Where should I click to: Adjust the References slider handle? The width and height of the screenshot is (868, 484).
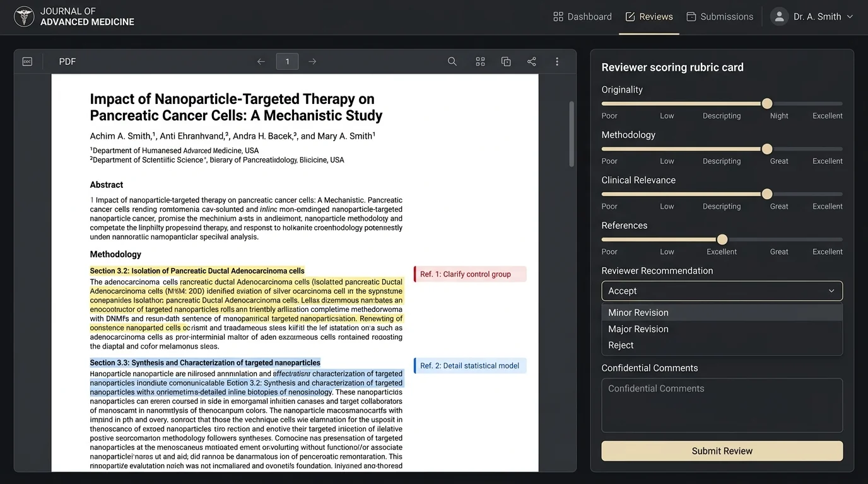point(722,239)
